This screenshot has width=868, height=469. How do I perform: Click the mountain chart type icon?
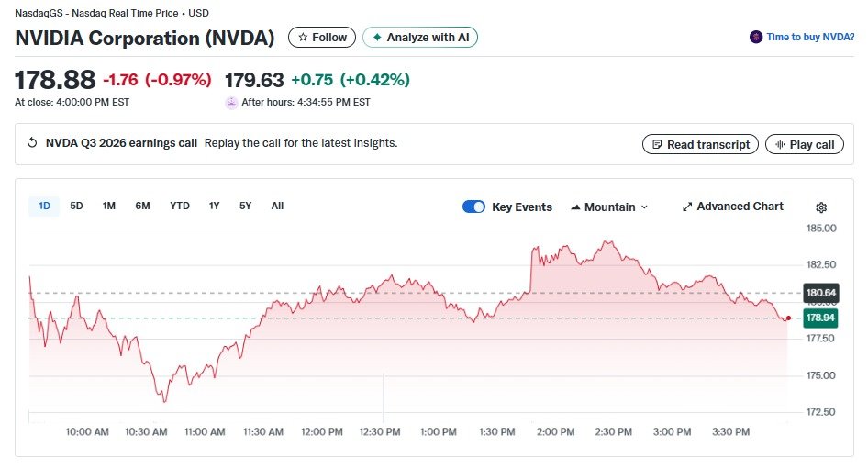[575, 207]
